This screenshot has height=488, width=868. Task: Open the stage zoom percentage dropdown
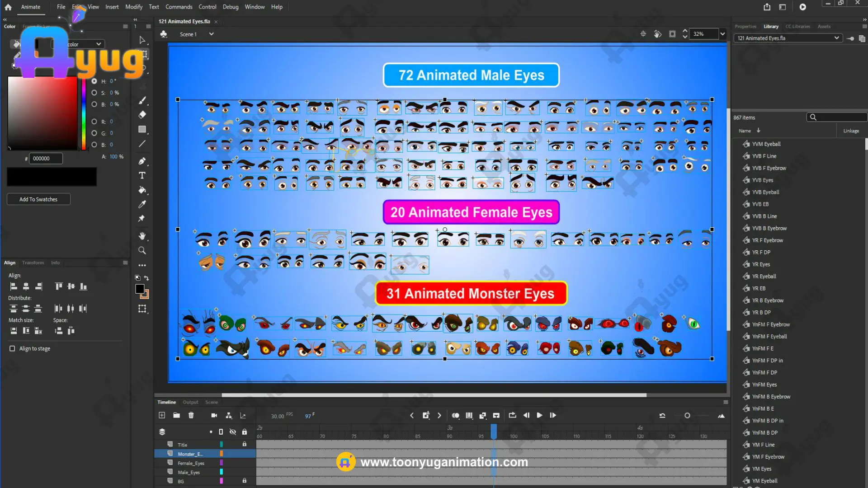pos(722,34)
